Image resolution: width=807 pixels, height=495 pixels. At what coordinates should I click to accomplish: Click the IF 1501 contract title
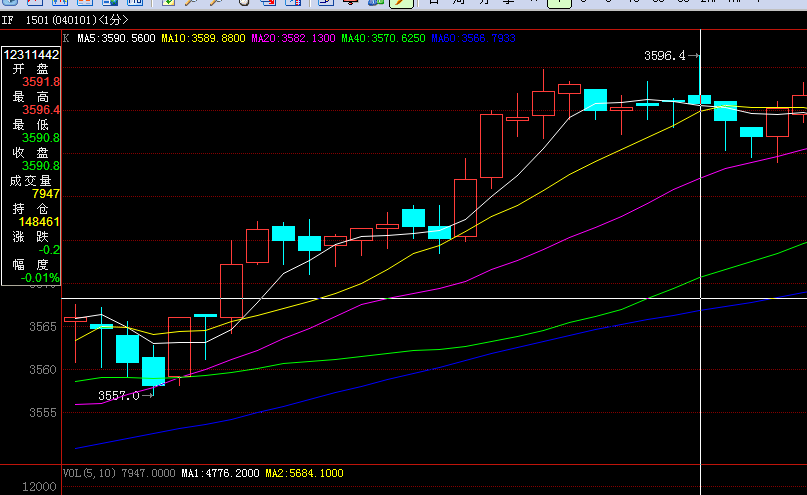tap(65, 20)
